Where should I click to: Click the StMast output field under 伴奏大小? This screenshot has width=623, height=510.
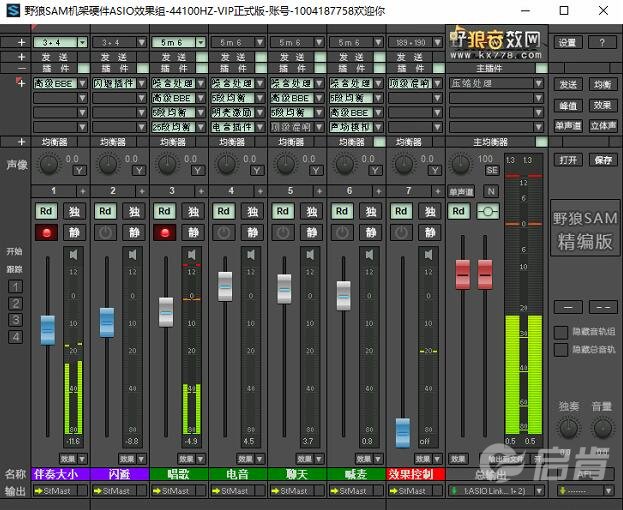61,491
